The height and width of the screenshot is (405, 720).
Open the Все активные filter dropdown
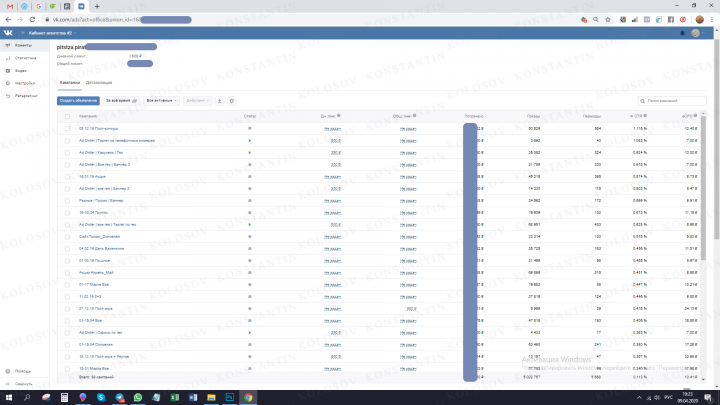click(161, 101)
